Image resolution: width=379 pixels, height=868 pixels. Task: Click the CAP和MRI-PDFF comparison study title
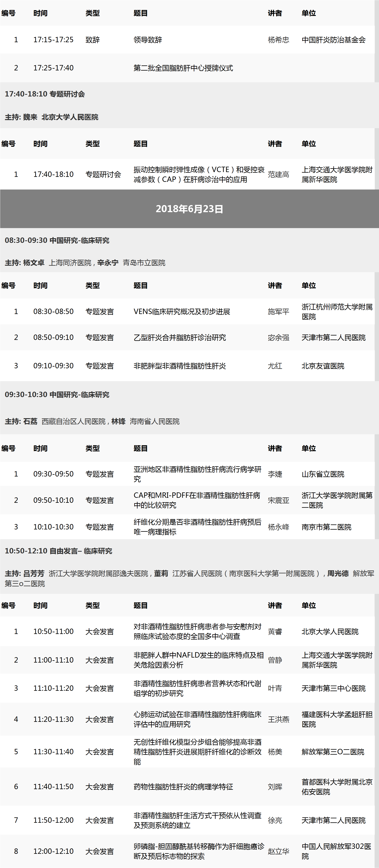(x=197, y=500)
